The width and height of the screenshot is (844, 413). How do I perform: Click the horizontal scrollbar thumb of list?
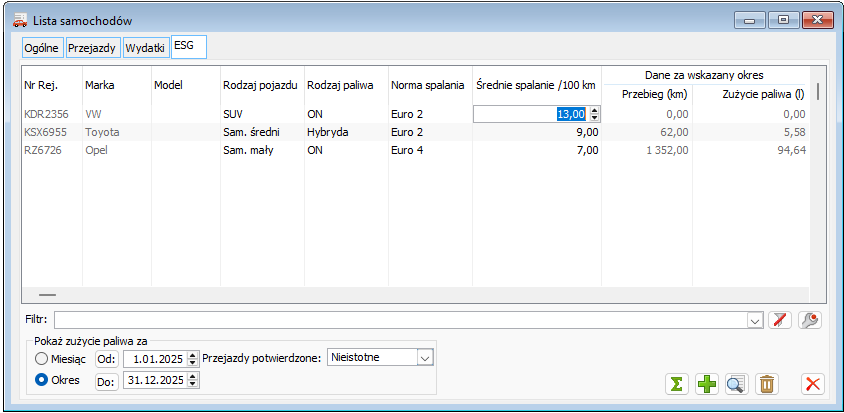click(x=47, y=295)
